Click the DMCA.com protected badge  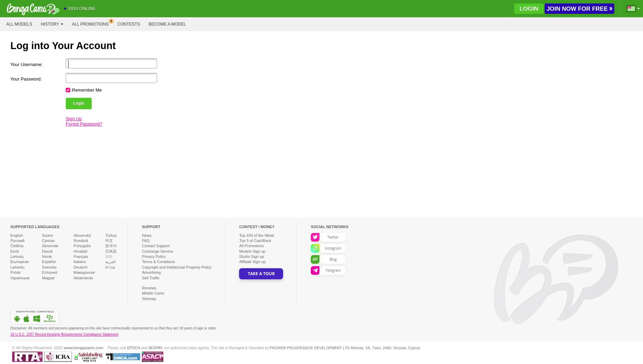coord(123,357)
